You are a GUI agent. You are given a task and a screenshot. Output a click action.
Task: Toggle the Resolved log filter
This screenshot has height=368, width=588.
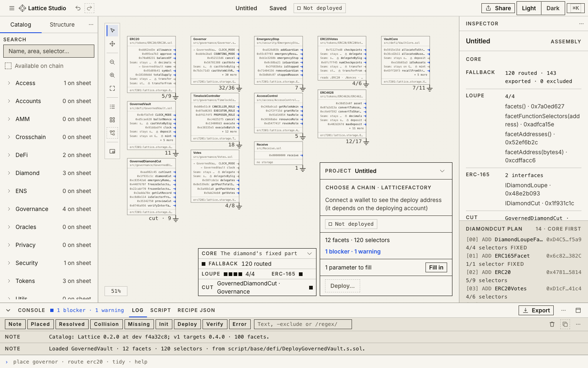pos(72,324)
